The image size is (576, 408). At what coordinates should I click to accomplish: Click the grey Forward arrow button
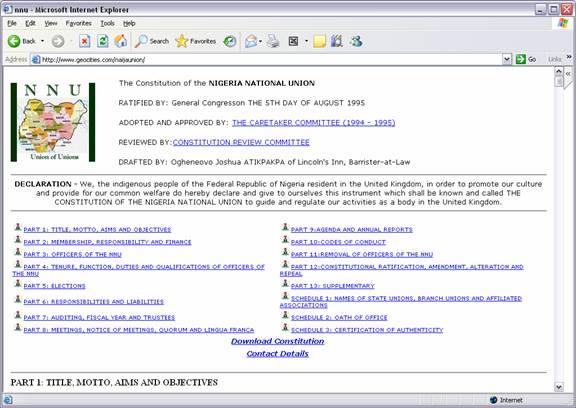[58, 41]
